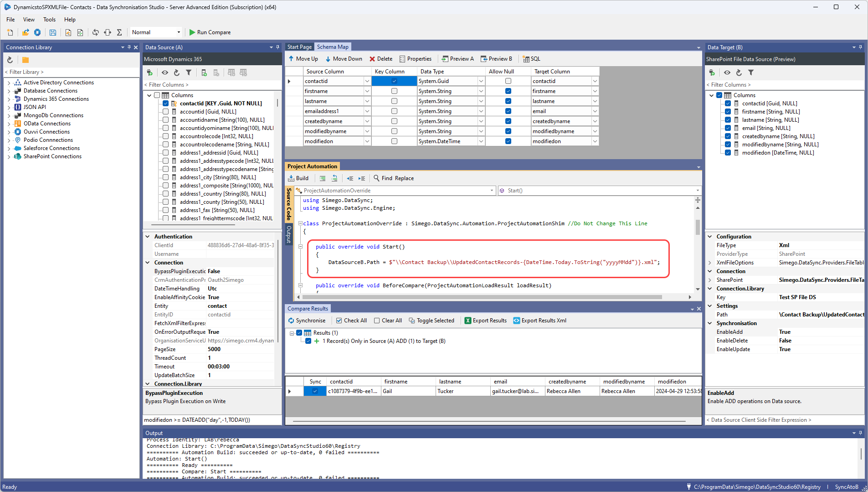This screenshot has height=492, width=868.
Task: Toggle Key Column checkbox for firstname row
Action: (394, 91)
